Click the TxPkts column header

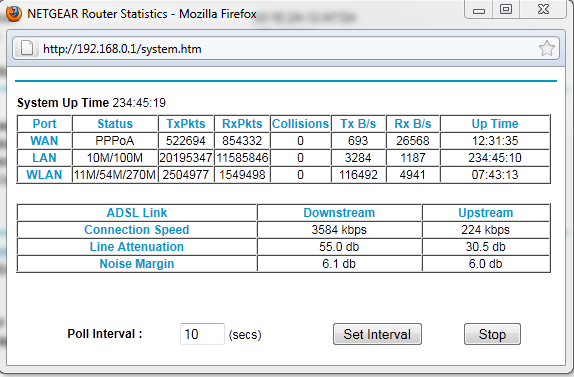click(186, 124)
